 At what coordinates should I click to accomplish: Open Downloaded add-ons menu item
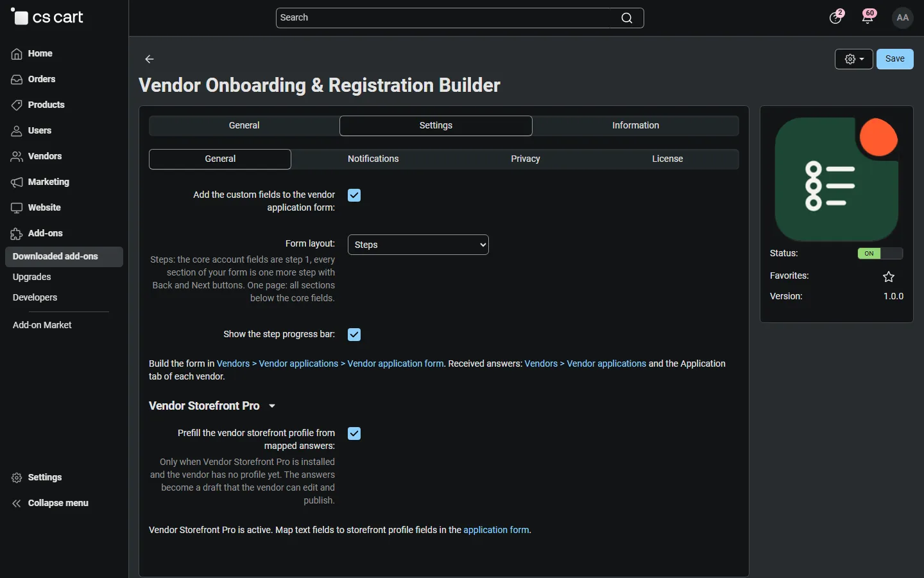(x=64, y=257)
